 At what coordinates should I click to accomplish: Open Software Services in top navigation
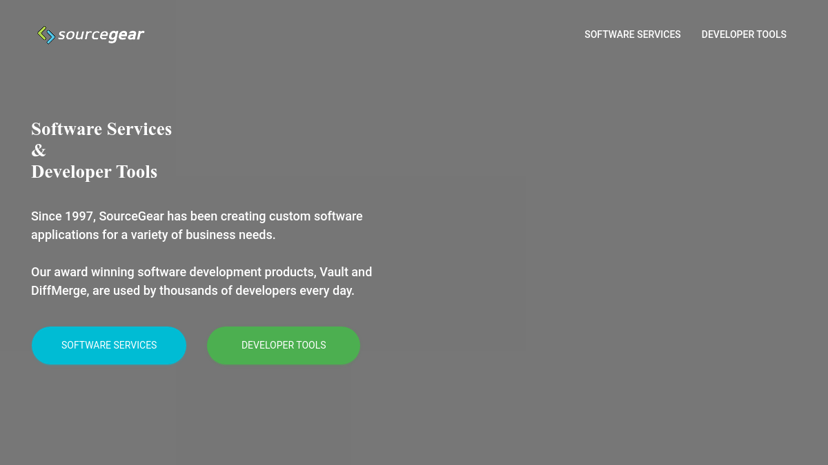pyautogui.click(x=632, y=34)
